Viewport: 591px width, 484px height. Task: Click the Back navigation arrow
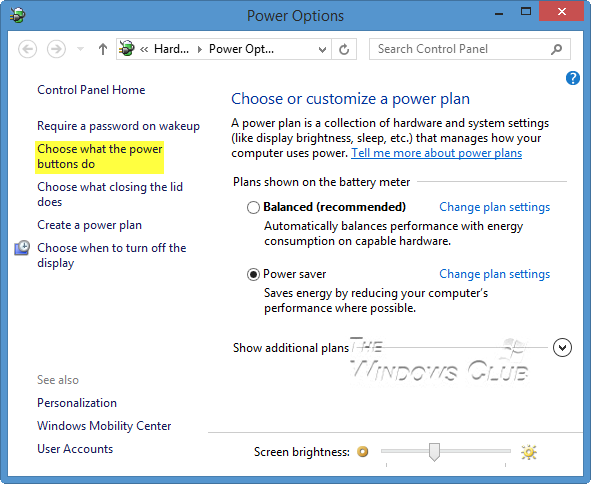28,49
